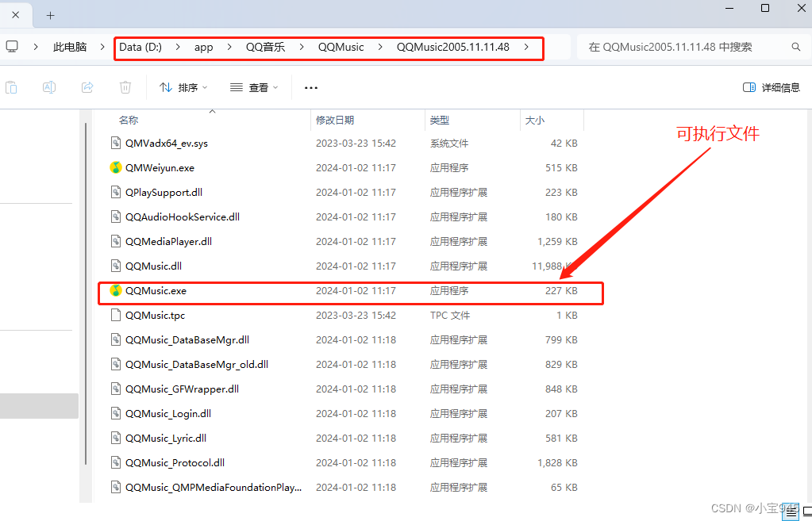Sort by 大小 column header
812x521 pixels.
pos(535,120)
